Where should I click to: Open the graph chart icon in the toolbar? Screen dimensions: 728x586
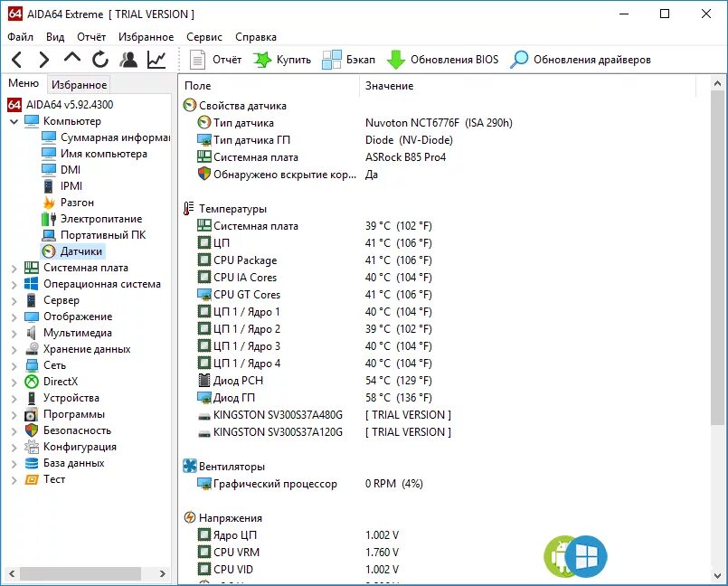point(156,60)
